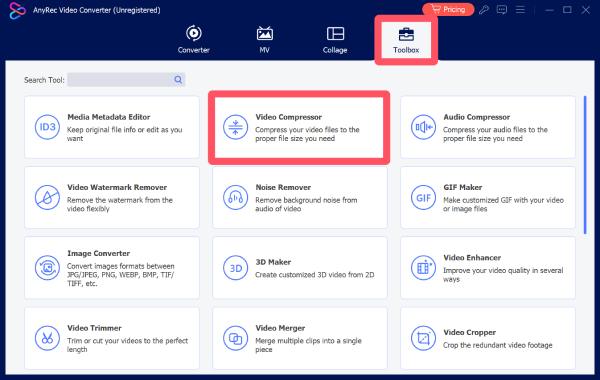
Task: Click the 3D Maker icon
Action: (235, 268)
